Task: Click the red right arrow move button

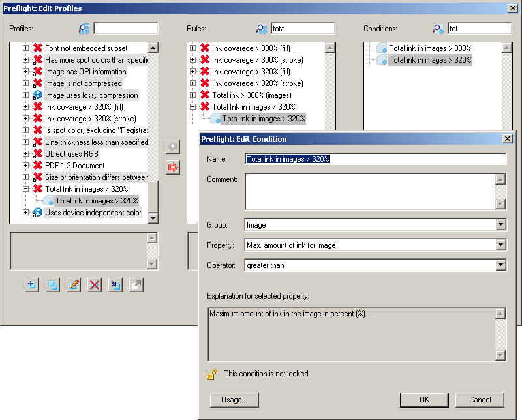Action: [173, 168]
